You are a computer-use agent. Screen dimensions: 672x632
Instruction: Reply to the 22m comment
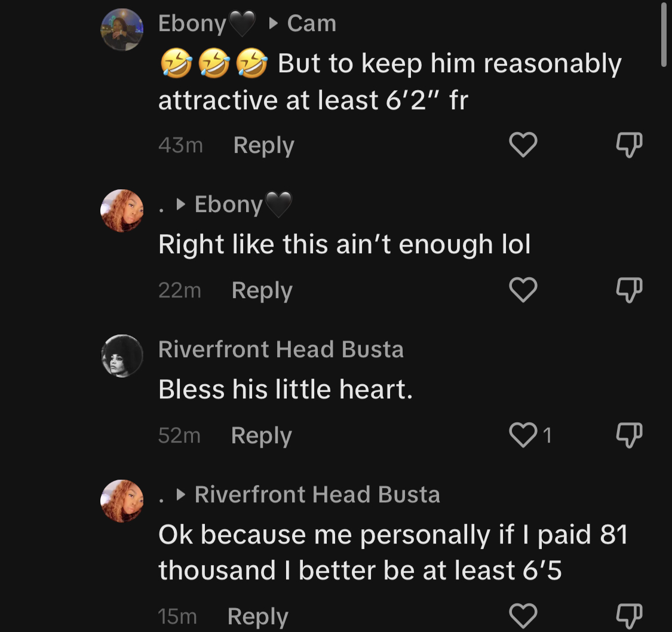(x=262, y=291)
